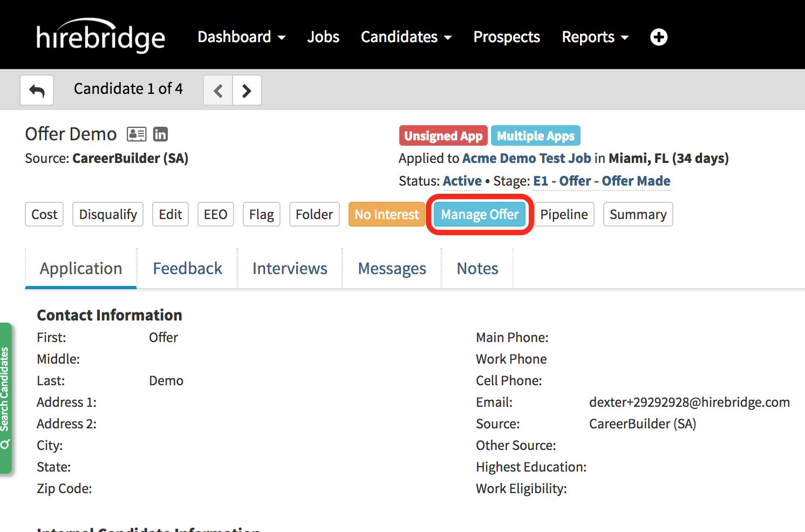Open the Acme Demo Test Job link
This screenshot has width=805, height=532.
[527, 158]
